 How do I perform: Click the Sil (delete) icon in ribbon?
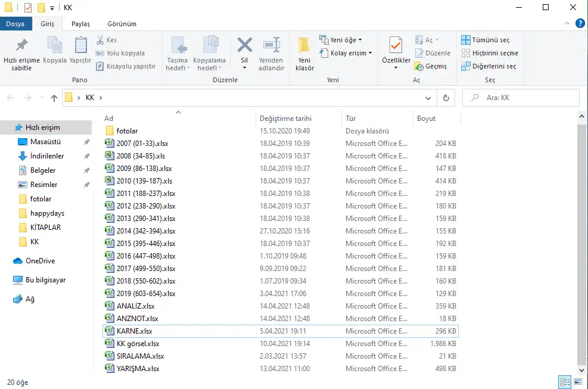coord(244,46)
